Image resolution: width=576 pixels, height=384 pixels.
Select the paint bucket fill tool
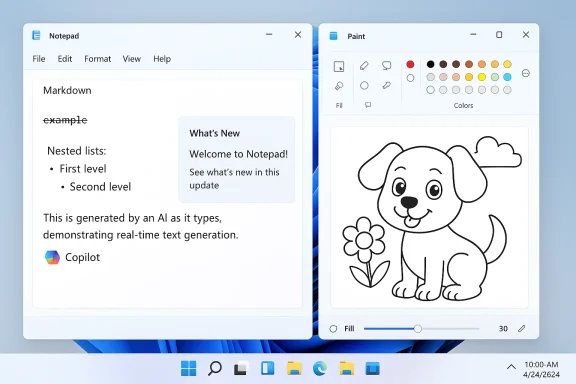click(x=339, y=86)
